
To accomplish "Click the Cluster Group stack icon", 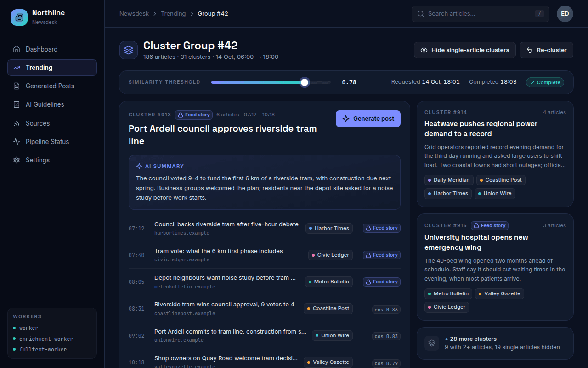I will (x=129, y=50).
